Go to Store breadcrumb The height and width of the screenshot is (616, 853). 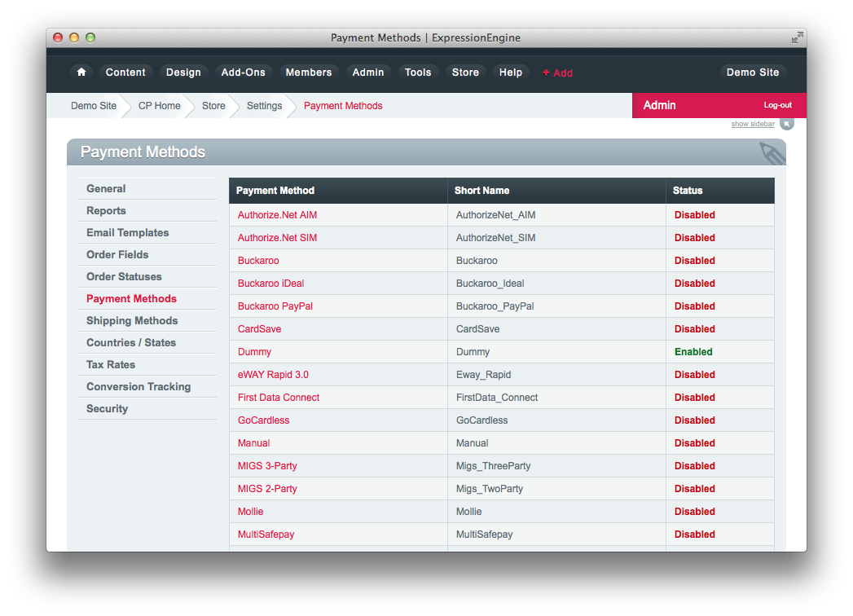click(x=213, y=106)
